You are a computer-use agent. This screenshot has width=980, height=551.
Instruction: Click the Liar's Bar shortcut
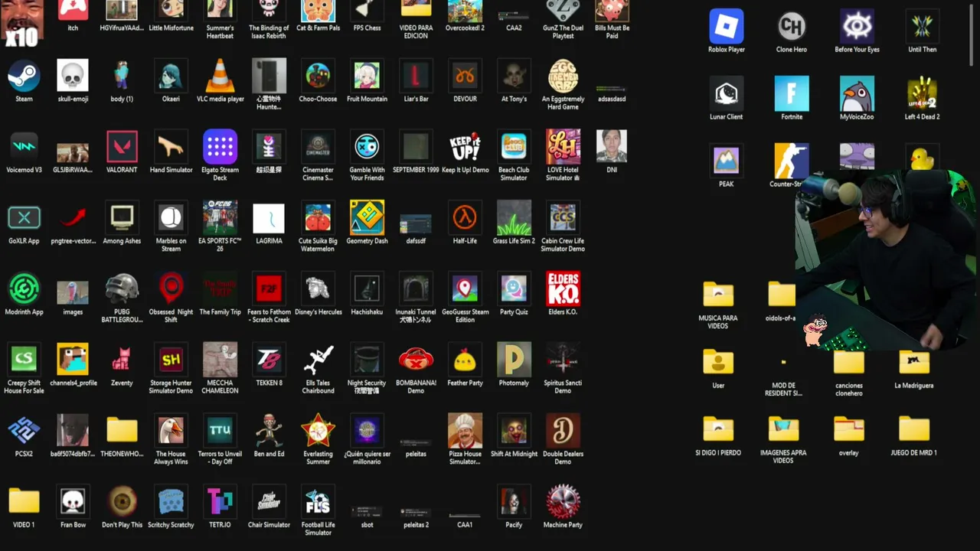[416, 77]
